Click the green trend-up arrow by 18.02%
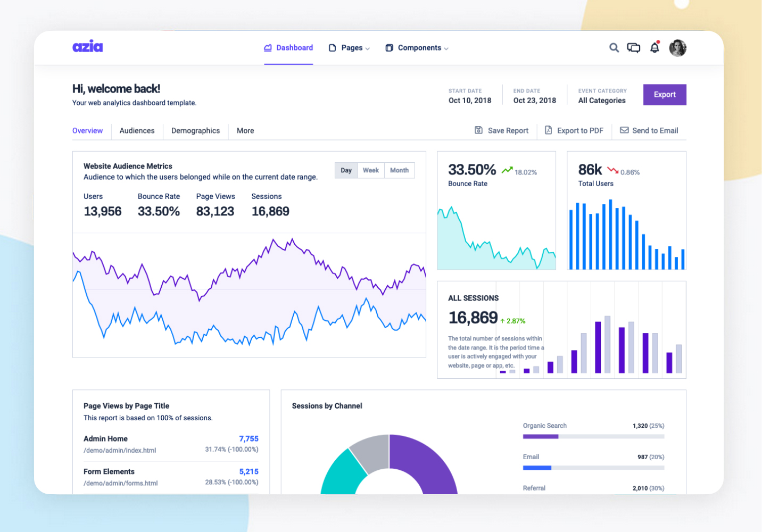This screenshot has height=532, width=762. click(x=507, y=170)
